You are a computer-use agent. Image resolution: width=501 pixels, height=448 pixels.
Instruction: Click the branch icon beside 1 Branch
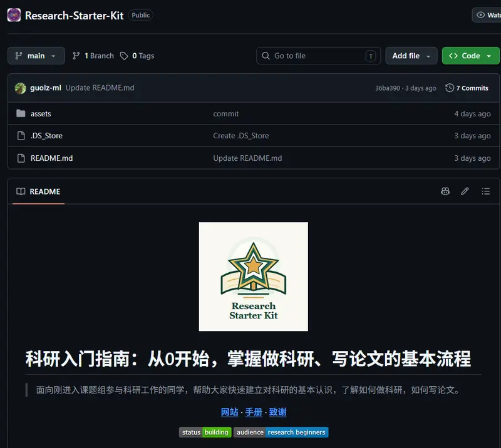coord(76,56)
